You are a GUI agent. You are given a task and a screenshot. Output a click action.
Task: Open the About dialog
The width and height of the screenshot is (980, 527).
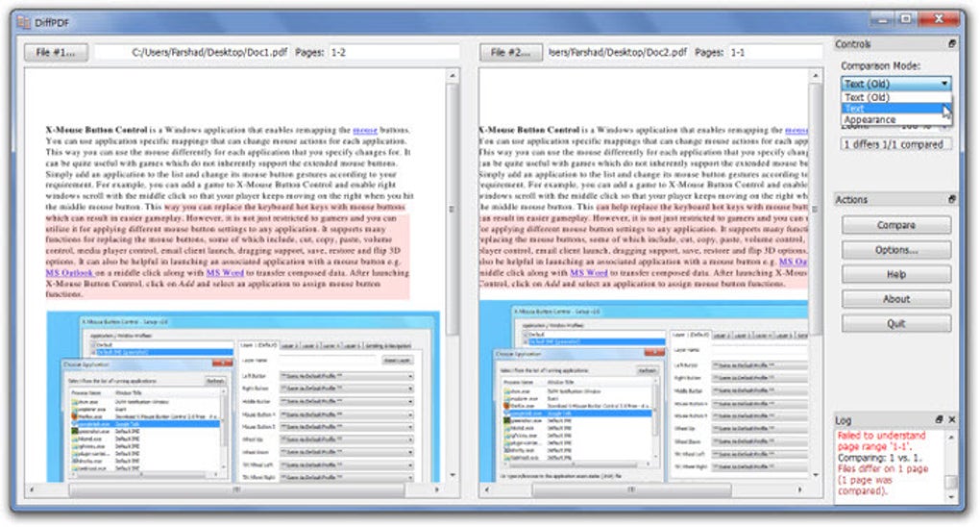[896, 299]
